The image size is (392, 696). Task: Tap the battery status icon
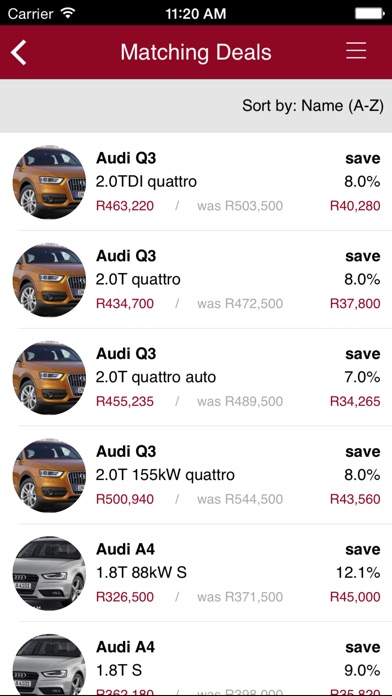tap(369, 13)
